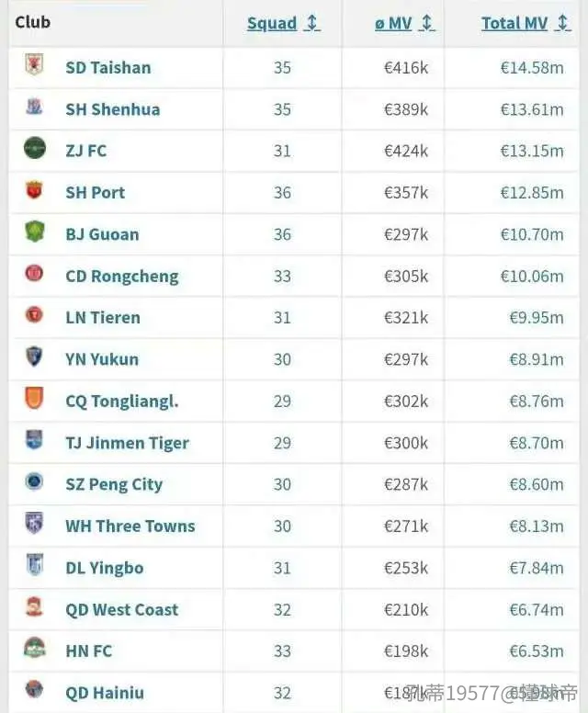Click the sort arrow next to Squad

click(312, 23)
